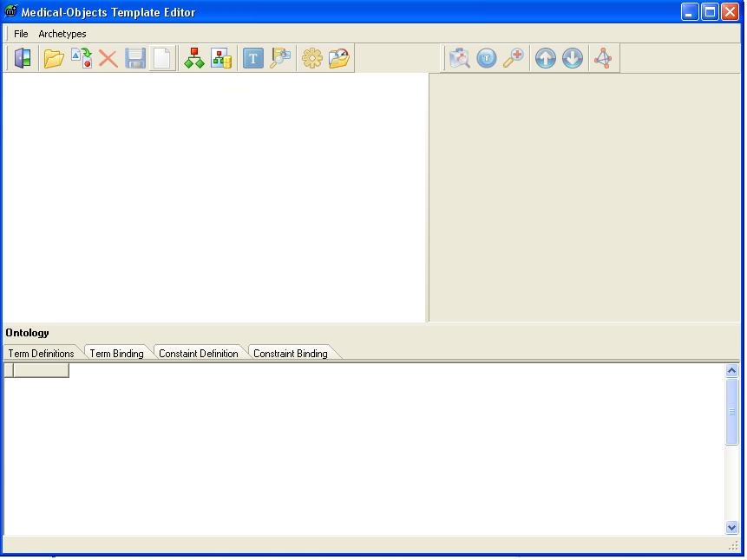This screenshot has width=747, height=560.
Task: Open the Constraint Binding tab
Action: pyautogui.click(x=290, y=354)
